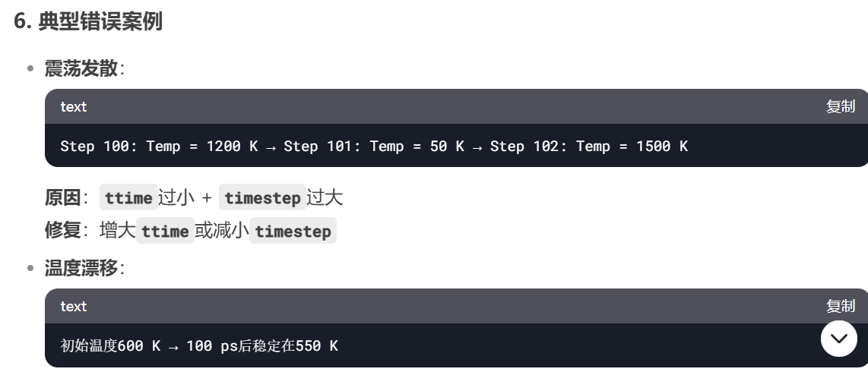Image resolution: width=868 pixels, height=372 pixels.
Task: Click the '100 ps后稳定在550 K' code text
Action: click(261, 345)
